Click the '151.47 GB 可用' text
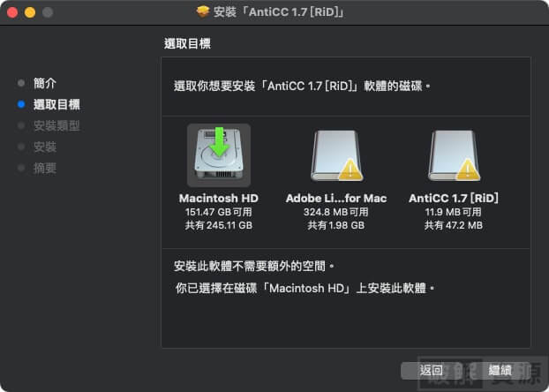 click(219, 212)
